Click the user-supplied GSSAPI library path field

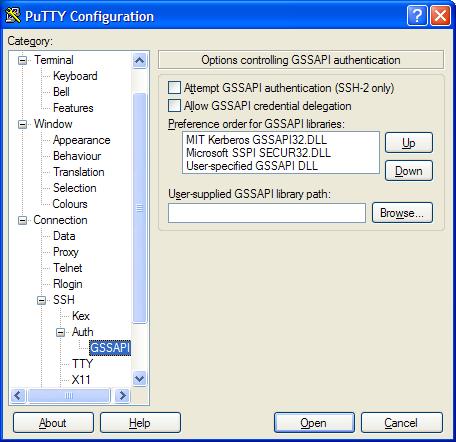267,213
